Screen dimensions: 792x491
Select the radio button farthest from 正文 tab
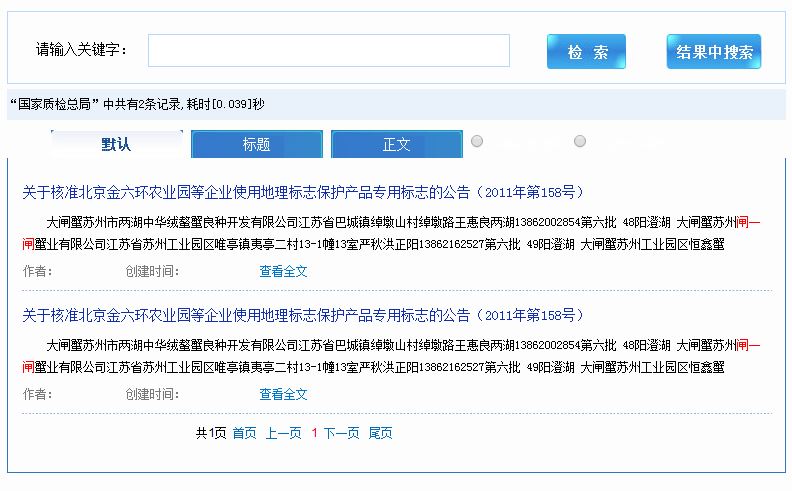coord(580,141)
